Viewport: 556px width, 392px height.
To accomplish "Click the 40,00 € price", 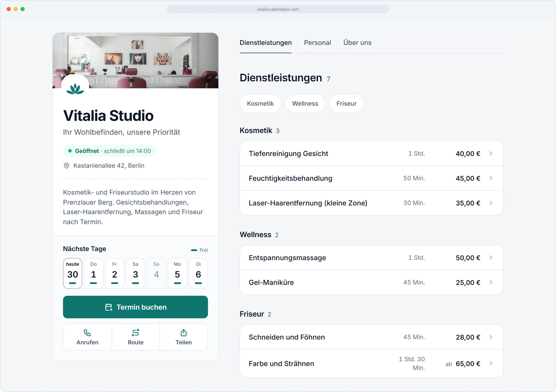I will tap(468, 154).
